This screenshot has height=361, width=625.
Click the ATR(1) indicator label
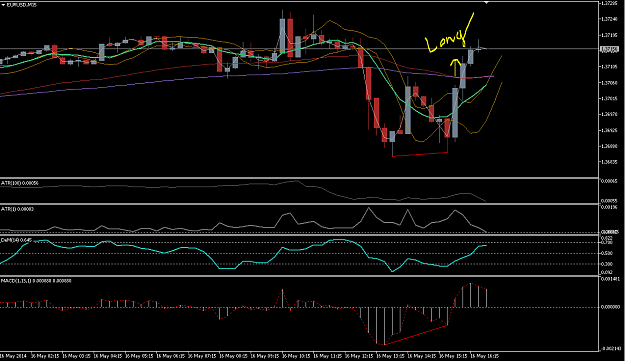[17, 209]
